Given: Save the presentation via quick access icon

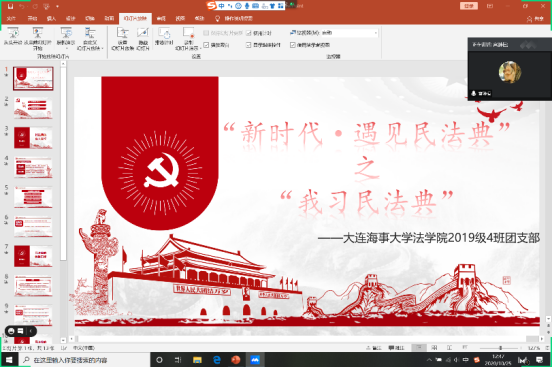Looking at the screenshot, I should 10,6.
